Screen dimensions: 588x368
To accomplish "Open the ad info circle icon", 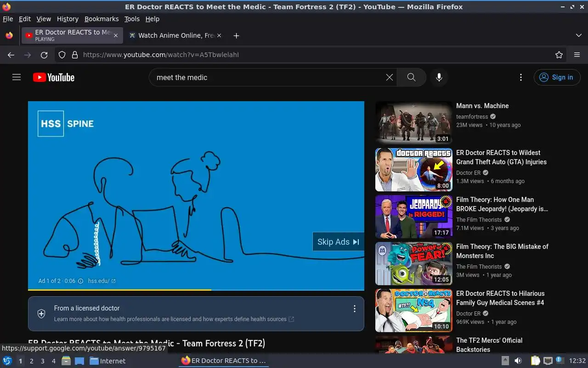I will [81, 281].
